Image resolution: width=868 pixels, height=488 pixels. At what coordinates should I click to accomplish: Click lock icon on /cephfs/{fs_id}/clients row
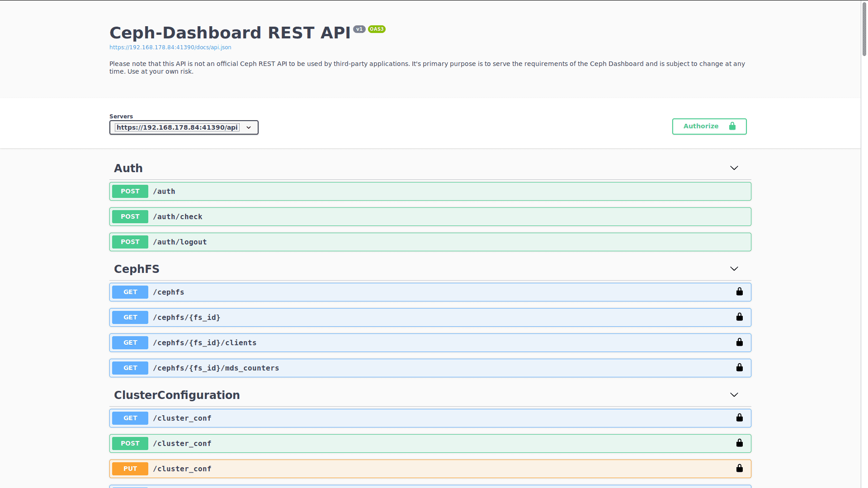(739, 343)
